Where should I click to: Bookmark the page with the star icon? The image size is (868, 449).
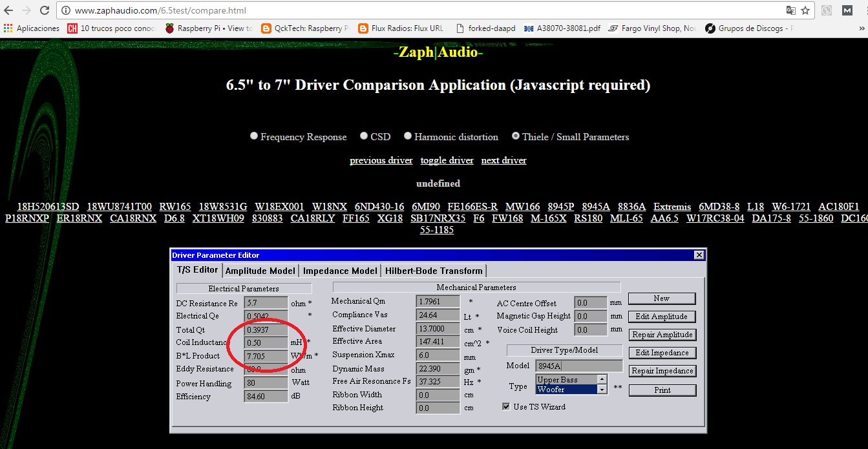(x=805, y=10)
